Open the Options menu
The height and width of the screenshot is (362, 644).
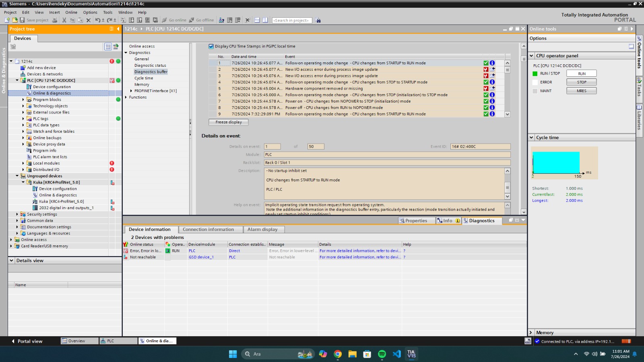(x=90, y=12)
